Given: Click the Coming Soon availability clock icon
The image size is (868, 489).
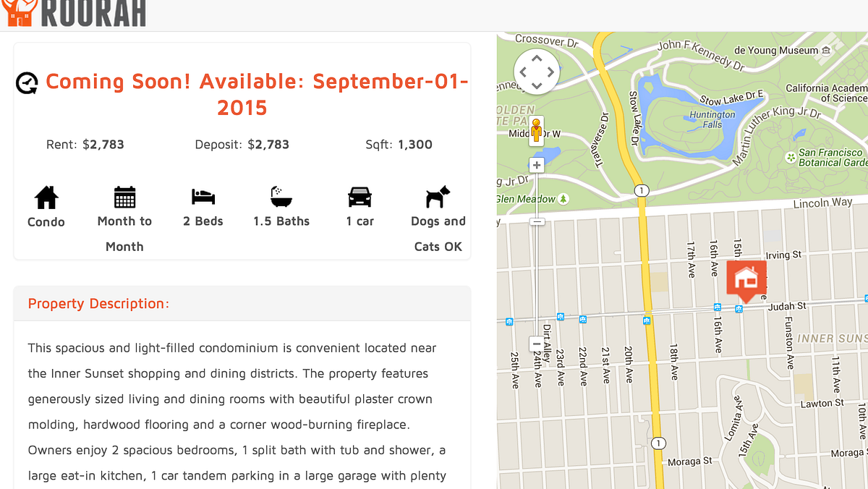Looking at the screenshot, I should pyautogui.click(x=27, y=83).
